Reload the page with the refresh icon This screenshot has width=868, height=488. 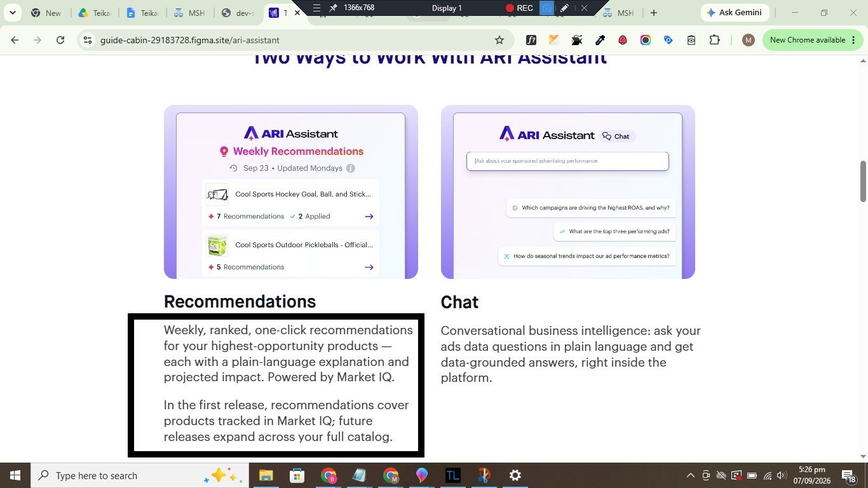point(60,40)
